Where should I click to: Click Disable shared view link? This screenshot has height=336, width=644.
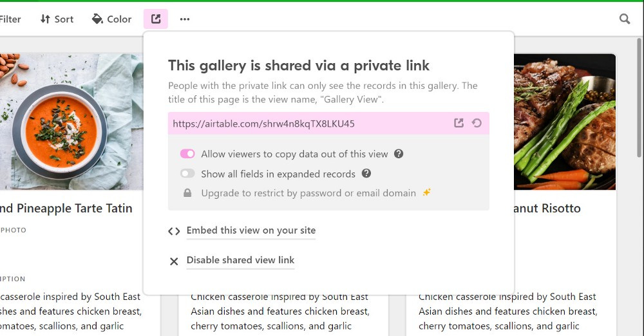pyautogui.click(x=240, y=260)
